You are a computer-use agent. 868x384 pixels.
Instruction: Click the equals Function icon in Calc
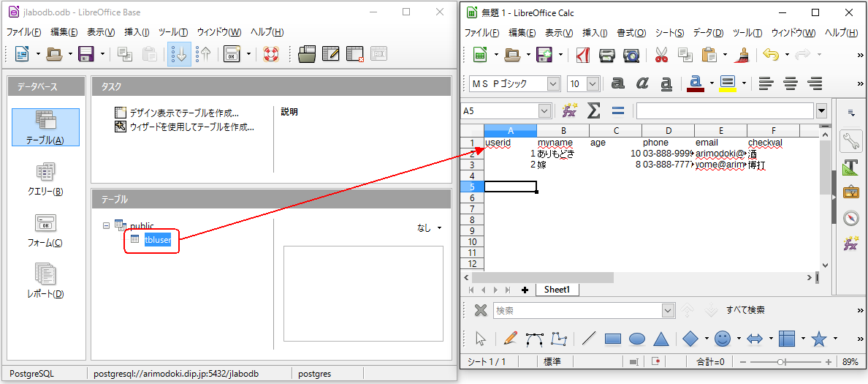click(x=618, y=111)
